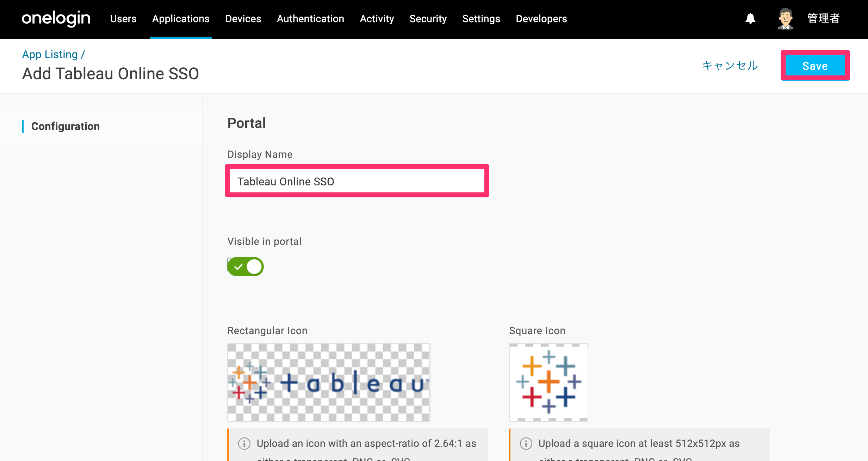The width and height of the screenshot is (868, 461).
Task: Select the square Tableau icon image
Action: (548, 382)
